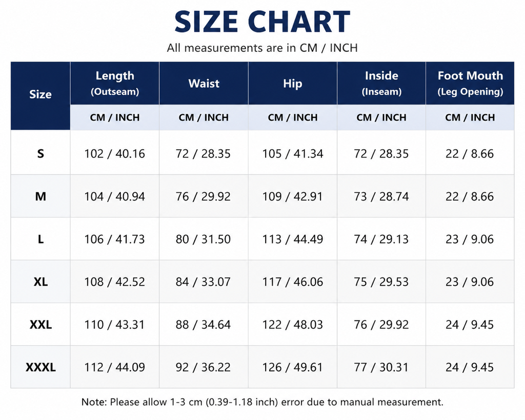Click the Foot Mouth (Leg Opening) header

[x=470, y=83]
